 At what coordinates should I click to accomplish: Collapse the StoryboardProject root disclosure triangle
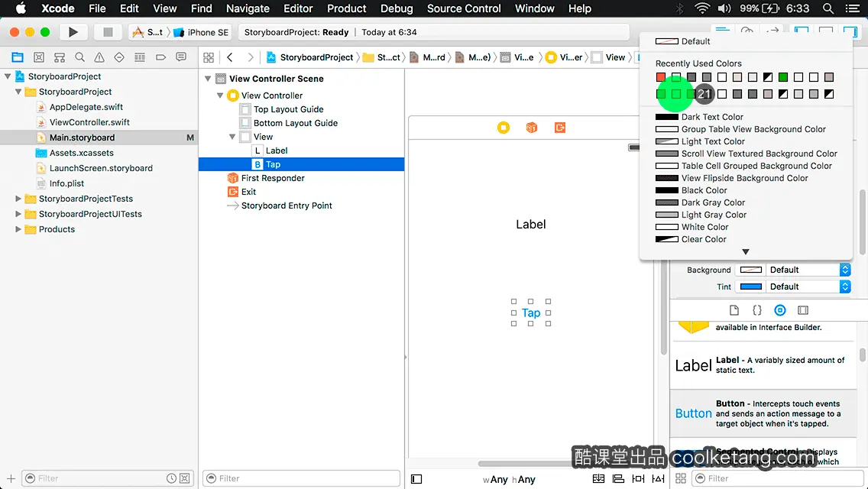(x=8, y=76)
